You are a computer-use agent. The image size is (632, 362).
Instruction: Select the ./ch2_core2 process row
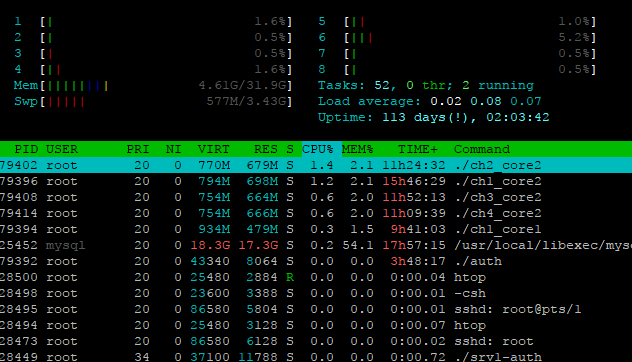point(316,165)
